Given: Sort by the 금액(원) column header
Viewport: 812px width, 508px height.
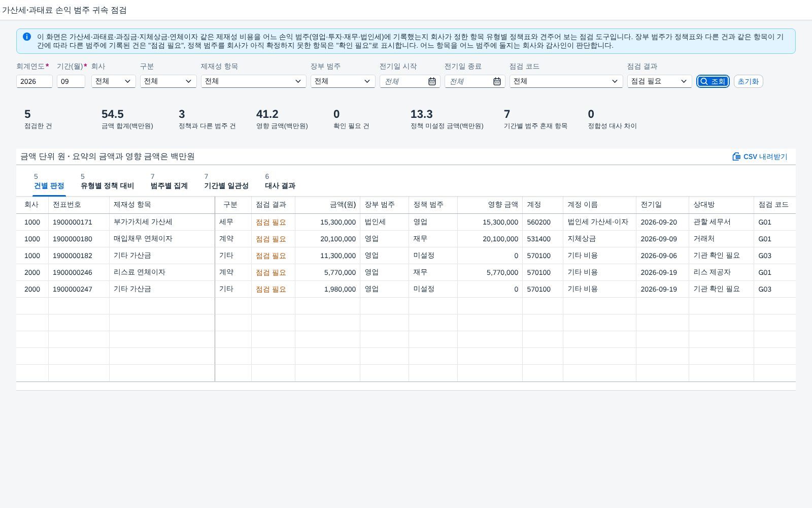Looking at the screenshot, I should [x=328, y=205].
